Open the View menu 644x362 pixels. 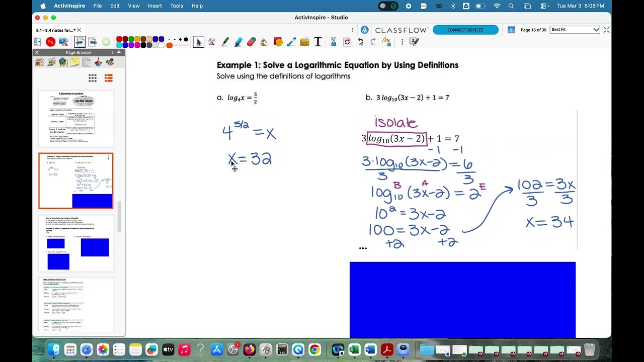(134, 6)
